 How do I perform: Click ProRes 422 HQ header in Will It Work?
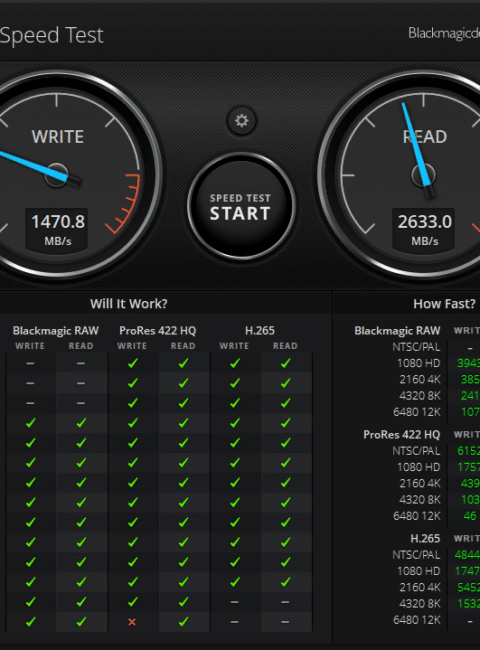coord(158,330)
